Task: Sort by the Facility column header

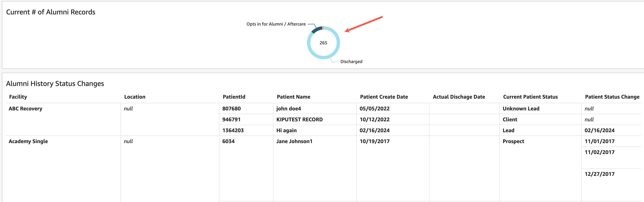Action: 18,97
